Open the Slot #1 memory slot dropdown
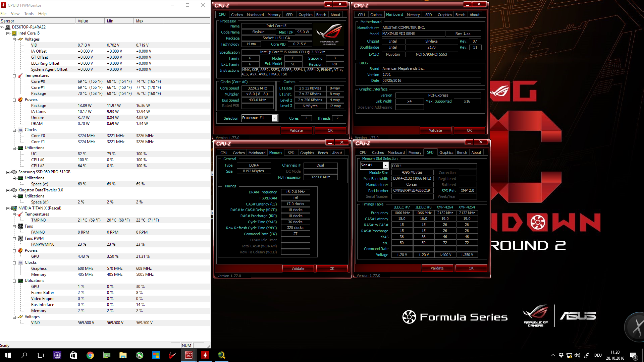This screenshot has width=644, height=362. pyautogui.click(x=385, y=165)
